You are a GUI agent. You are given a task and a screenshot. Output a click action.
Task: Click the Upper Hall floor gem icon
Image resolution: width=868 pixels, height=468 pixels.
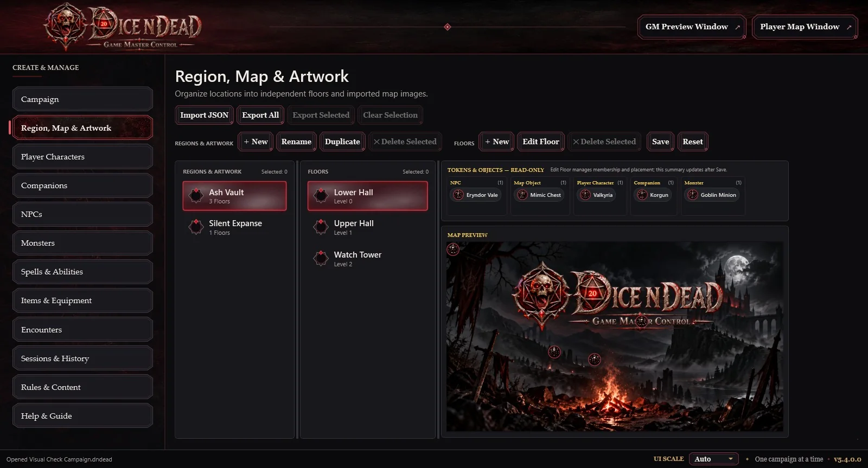click(321, 227)
